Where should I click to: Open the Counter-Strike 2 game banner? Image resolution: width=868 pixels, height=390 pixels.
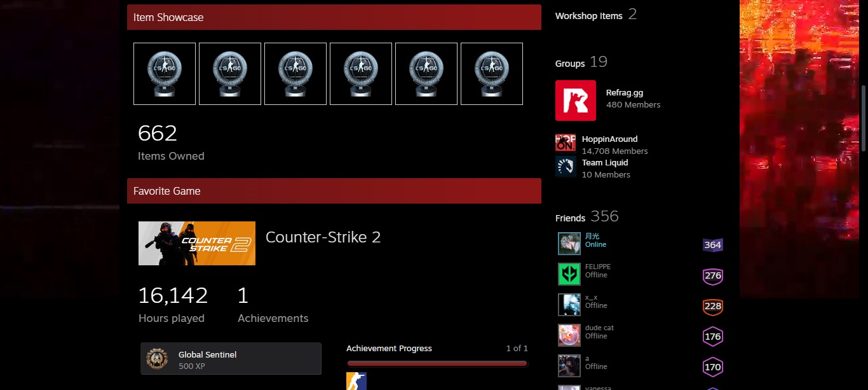click(x=197, y=243)
